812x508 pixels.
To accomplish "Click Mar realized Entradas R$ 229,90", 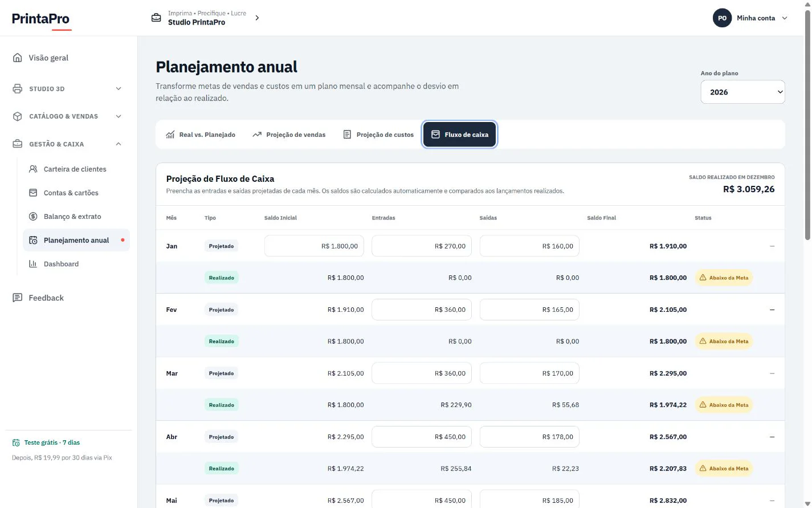I will click(456, 405).
